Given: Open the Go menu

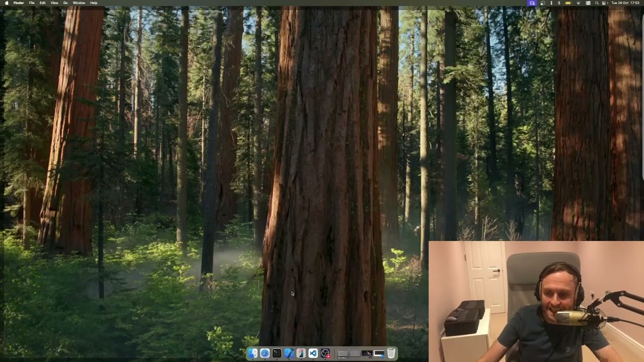Looking at the screenshot, I should pos(65,3).
